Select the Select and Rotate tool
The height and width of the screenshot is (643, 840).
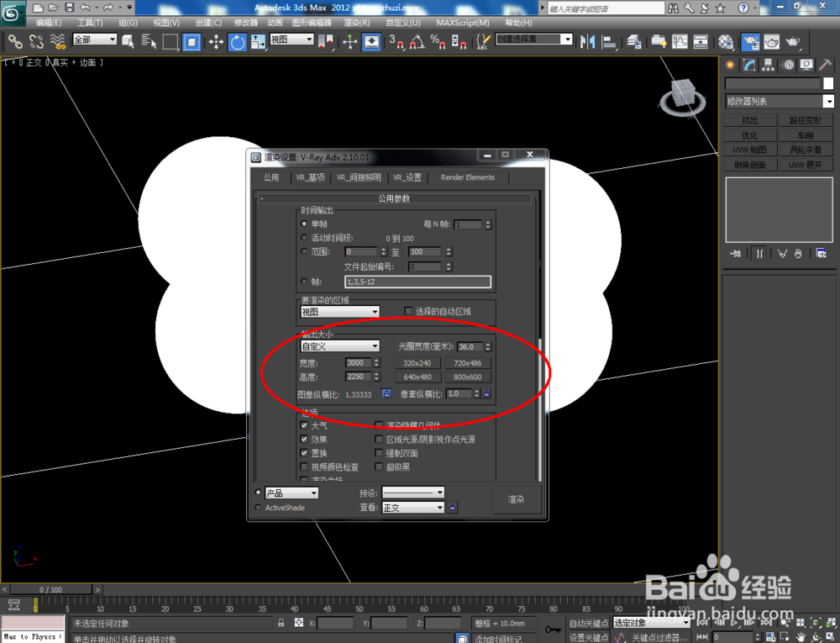[x=239, y=43]
